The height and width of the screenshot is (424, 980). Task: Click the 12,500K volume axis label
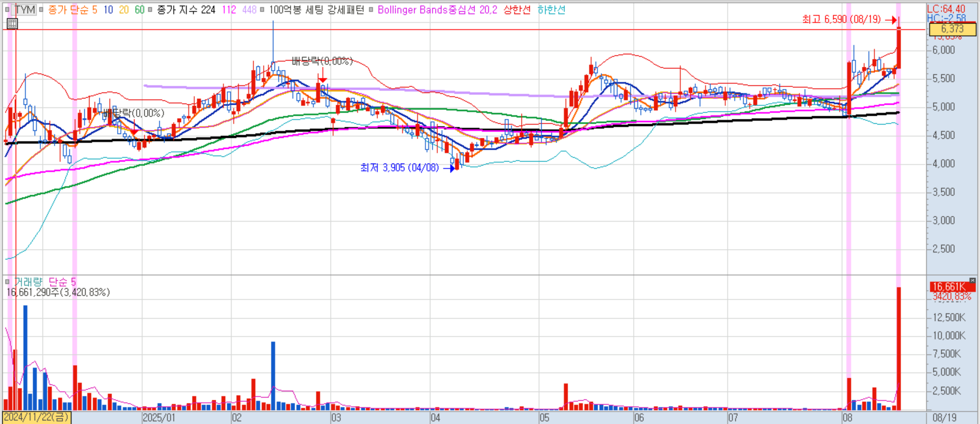pos(949,317)
